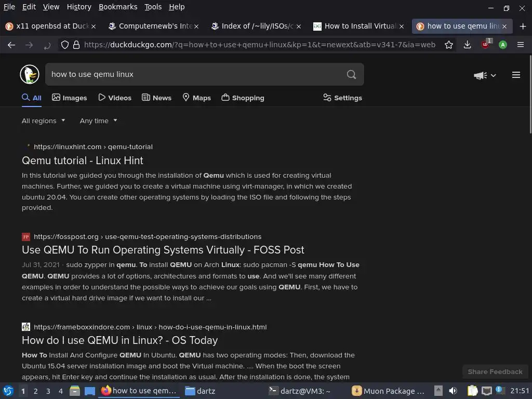Viewport: 532px width, 399px height.
Task: Click the linuxhint.com qemu-tutorial URL
Action: coord(93,147)
